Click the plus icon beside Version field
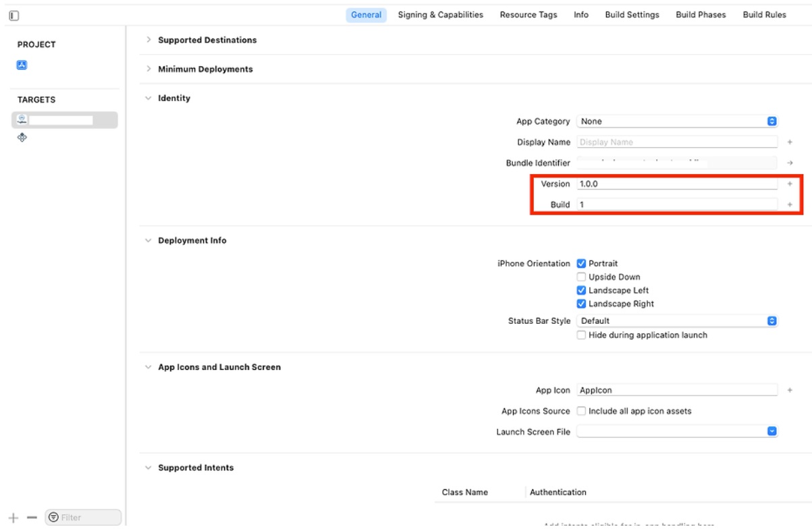This screenshot has width=812, height=529. [790, 184]
